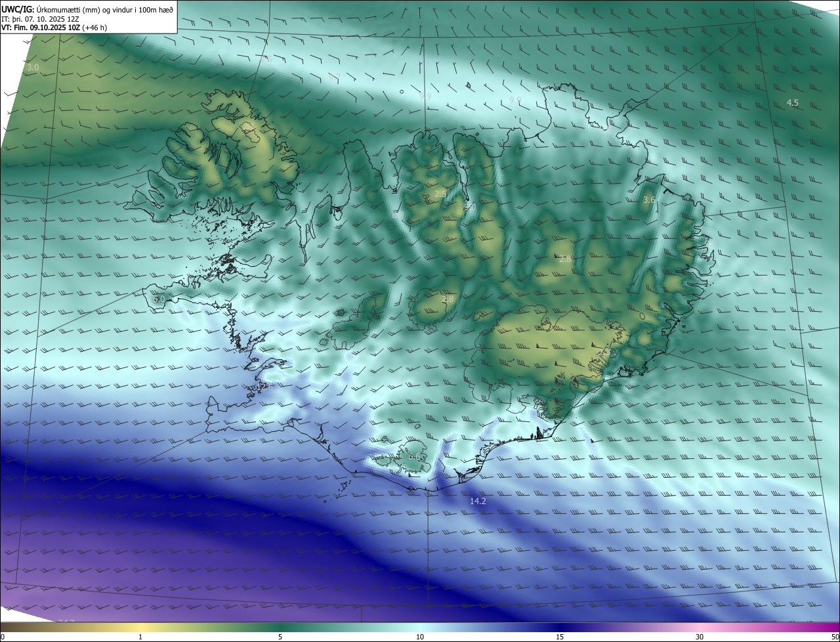
Task: Click the '12.6' value label on the map
Action: [x=264, y=387]
